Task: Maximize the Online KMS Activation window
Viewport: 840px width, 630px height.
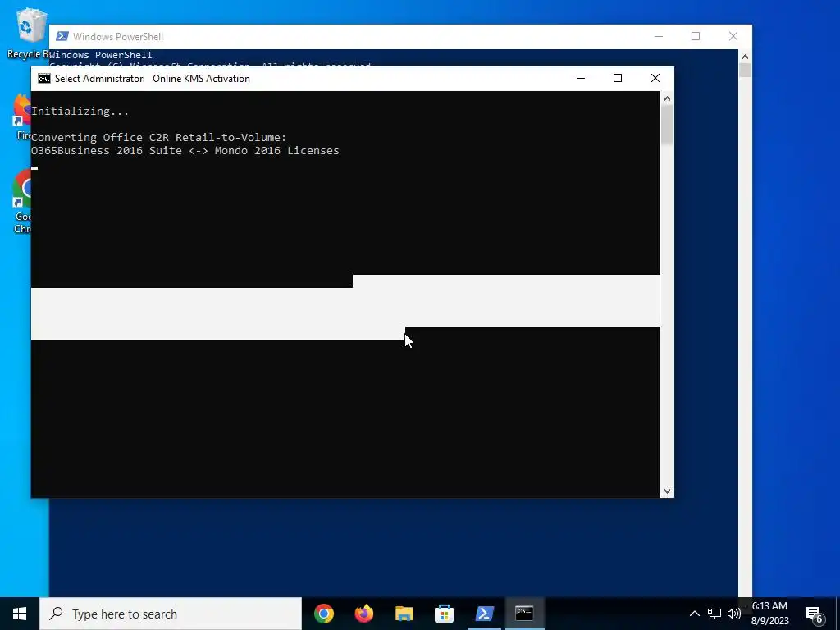Action: 618,78
